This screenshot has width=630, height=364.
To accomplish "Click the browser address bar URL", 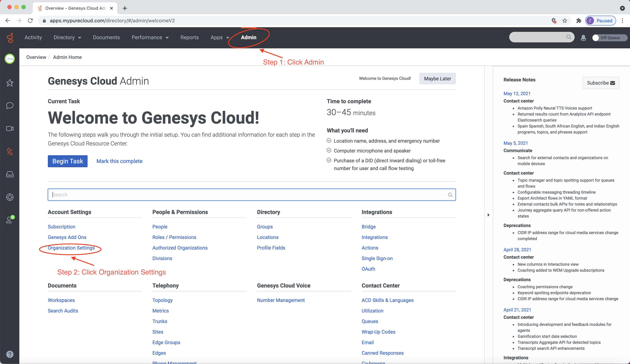I will click(x=112, y=21).
